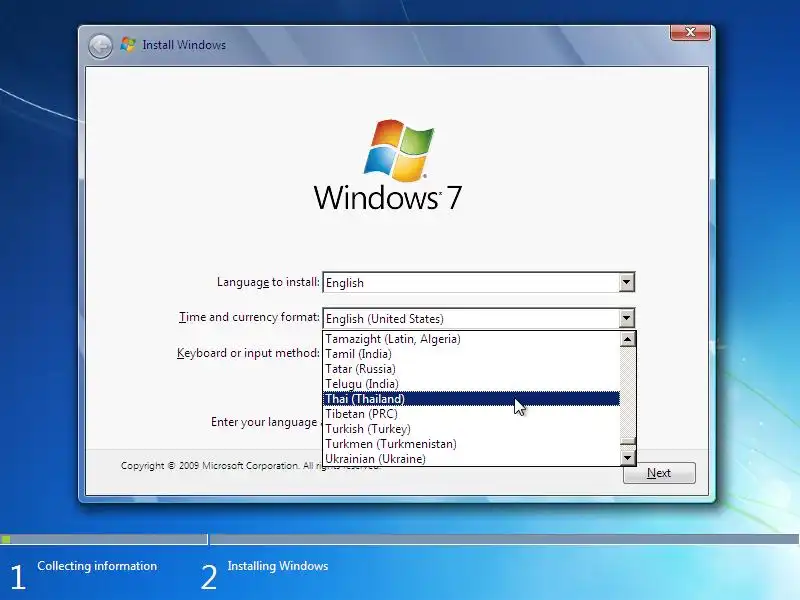Click the Time and currency format dropdown arrow

point(627,318)
